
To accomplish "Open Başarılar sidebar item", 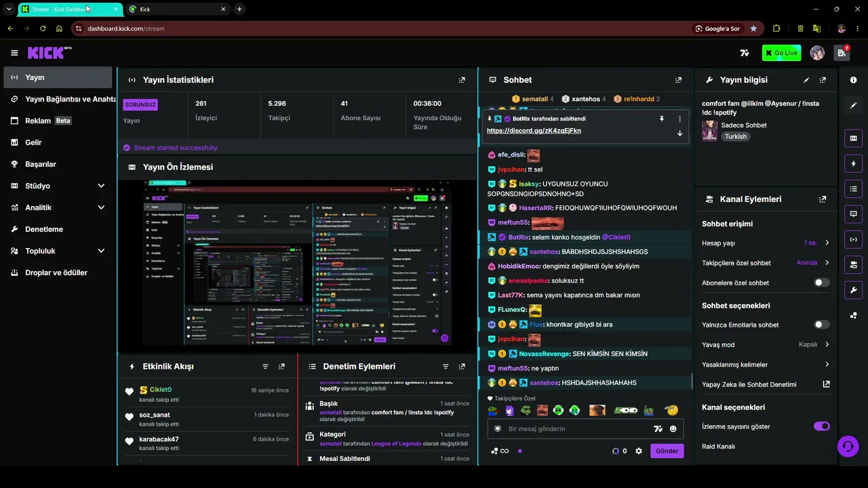I will tap(58, 164).
